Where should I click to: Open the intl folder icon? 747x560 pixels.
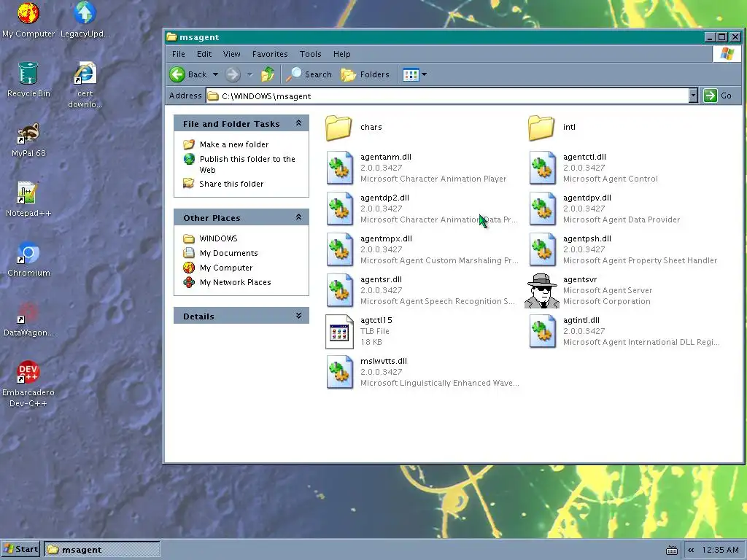pos(542,128)
